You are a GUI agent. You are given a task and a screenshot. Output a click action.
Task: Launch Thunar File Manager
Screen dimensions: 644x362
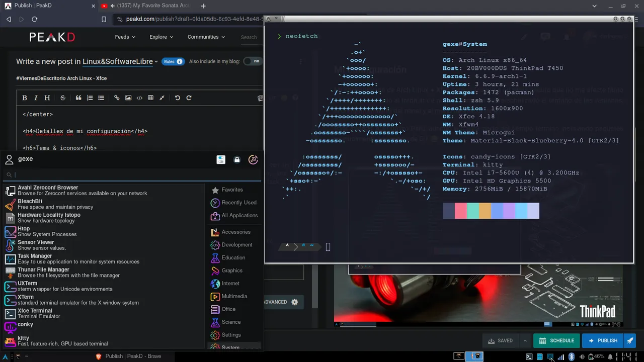(x=103, y=273)
